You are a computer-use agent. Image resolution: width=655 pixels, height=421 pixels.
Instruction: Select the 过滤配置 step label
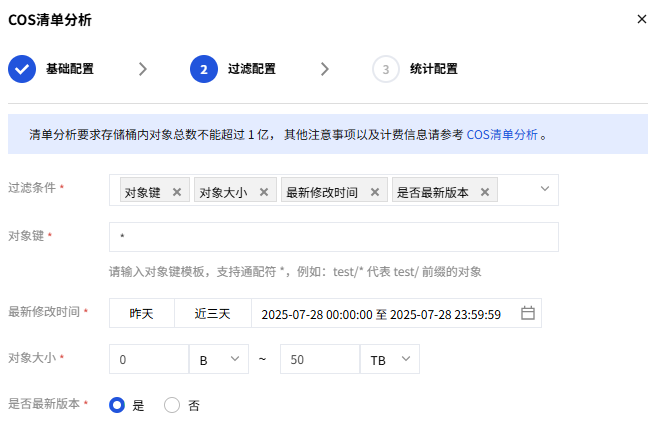coord(252,69)
